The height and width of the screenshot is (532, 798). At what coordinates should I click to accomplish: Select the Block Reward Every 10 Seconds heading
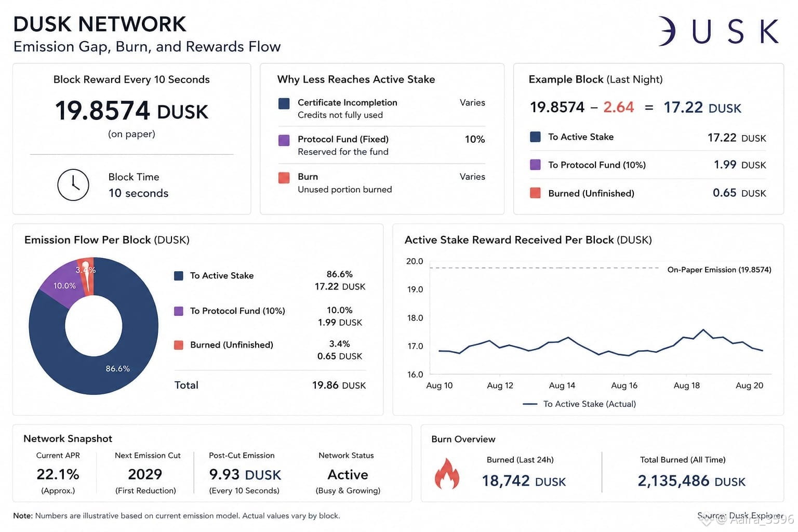coord(131,79)
